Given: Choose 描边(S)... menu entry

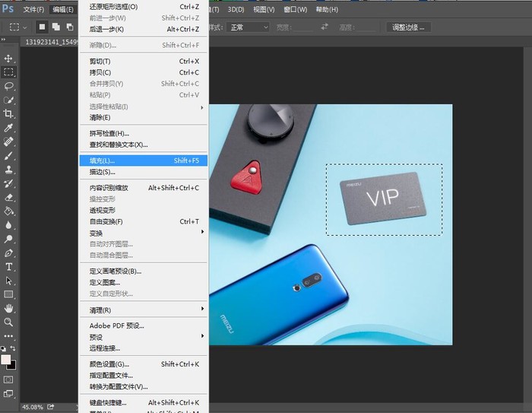Looking at the screenshot, I should (144, 172).
